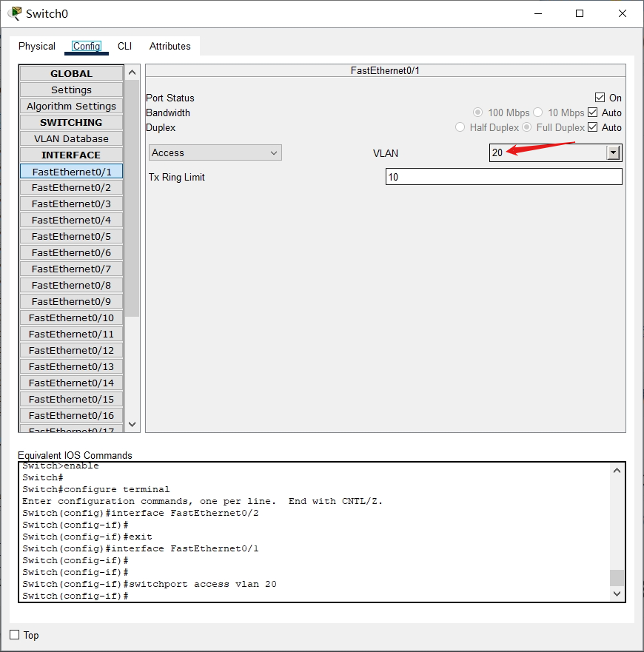Open global Settings

coord(71,90)
